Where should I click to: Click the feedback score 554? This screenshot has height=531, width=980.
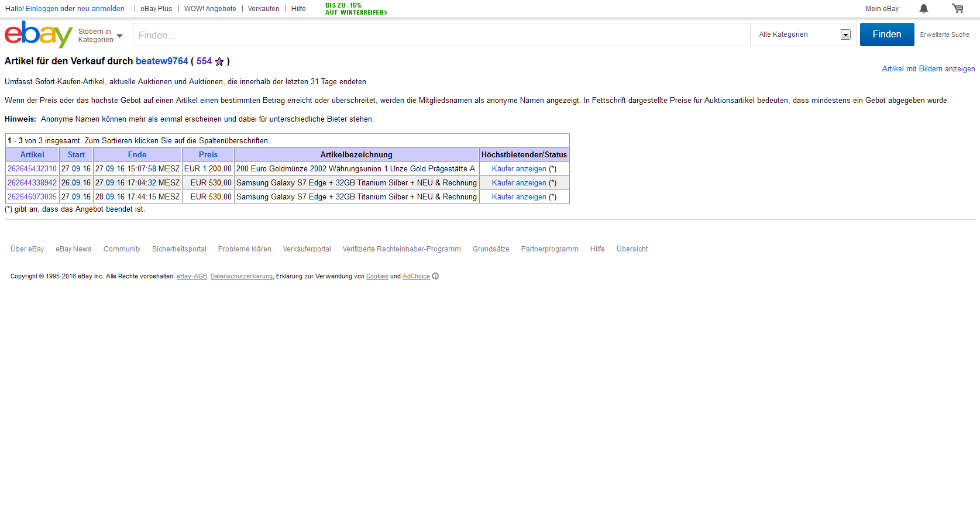point(204,61)
